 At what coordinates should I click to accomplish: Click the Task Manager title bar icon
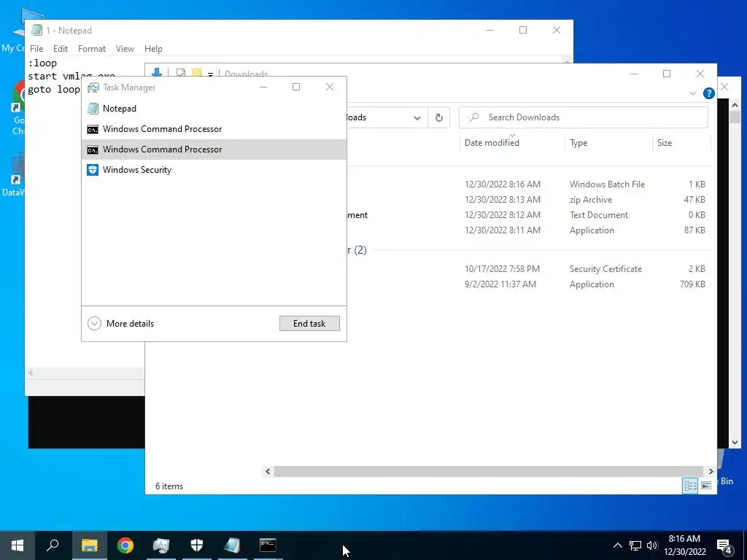(x=93, y=87)
